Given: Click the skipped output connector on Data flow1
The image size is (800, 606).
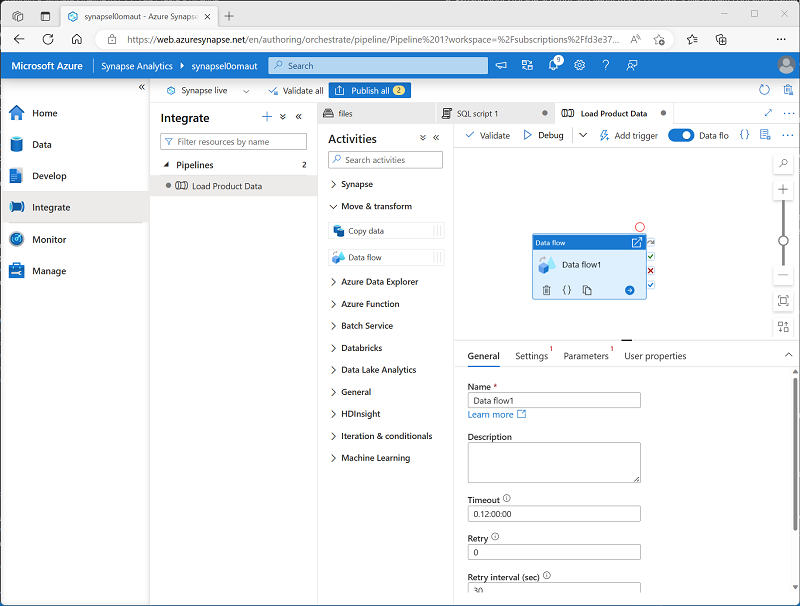Looking at the screenshot, I should coord(651,242).
